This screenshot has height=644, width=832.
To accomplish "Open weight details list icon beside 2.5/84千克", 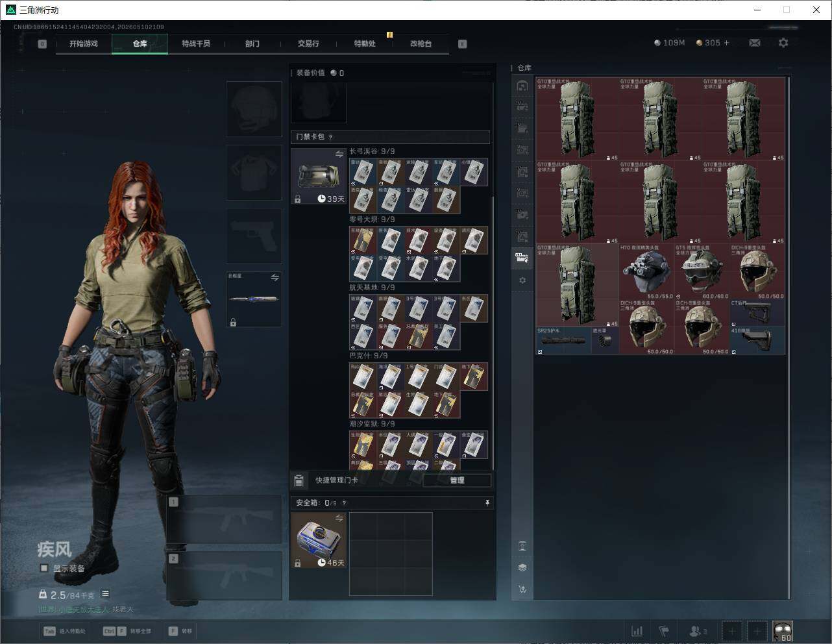I will pyautogui.click(x=105, y=594).
